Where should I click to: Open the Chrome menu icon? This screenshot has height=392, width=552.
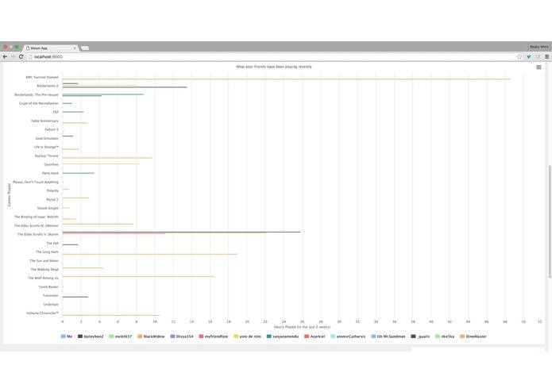(x=546, y=56)
